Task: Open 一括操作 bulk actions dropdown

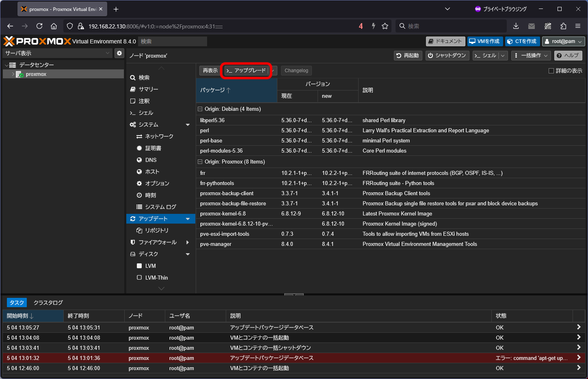Action: pos(531,56)
